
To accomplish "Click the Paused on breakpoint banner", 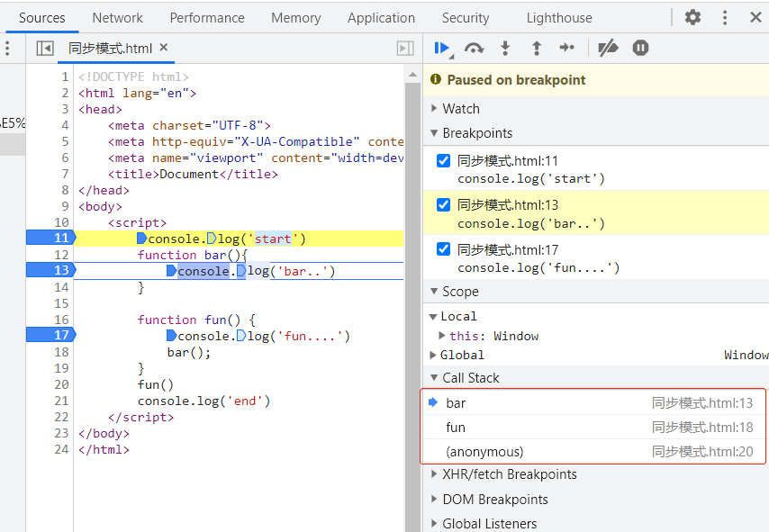I will coord(596,80).
